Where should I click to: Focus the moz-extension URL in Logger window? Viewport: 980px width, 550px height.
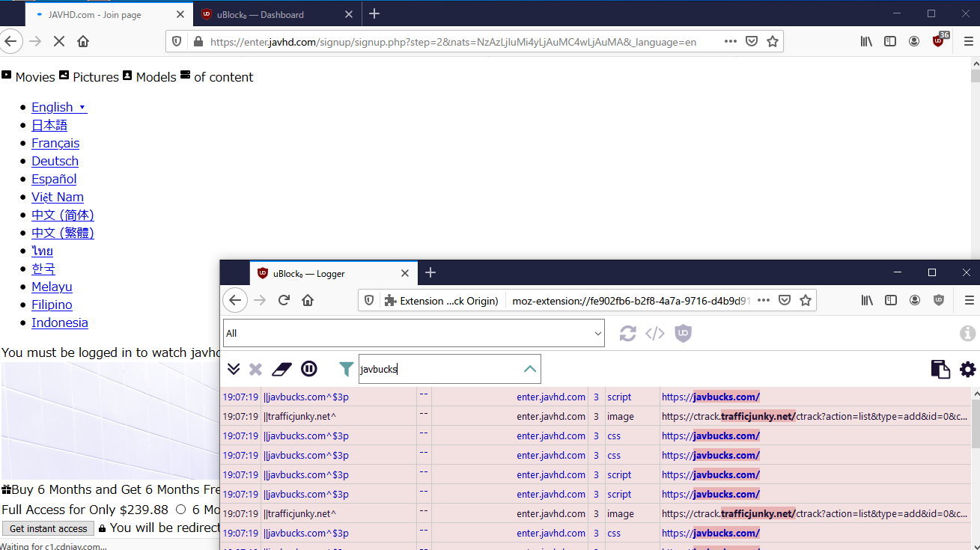point(631,300)
